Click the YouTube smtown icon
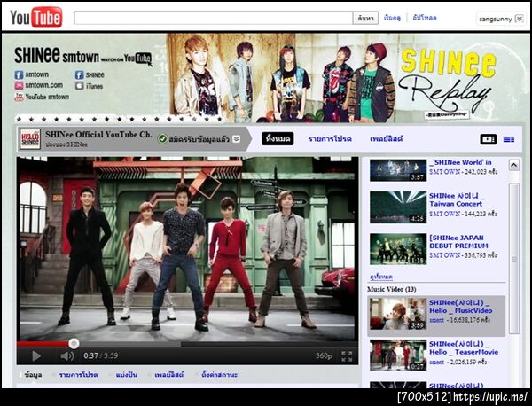 coord(19,97)
